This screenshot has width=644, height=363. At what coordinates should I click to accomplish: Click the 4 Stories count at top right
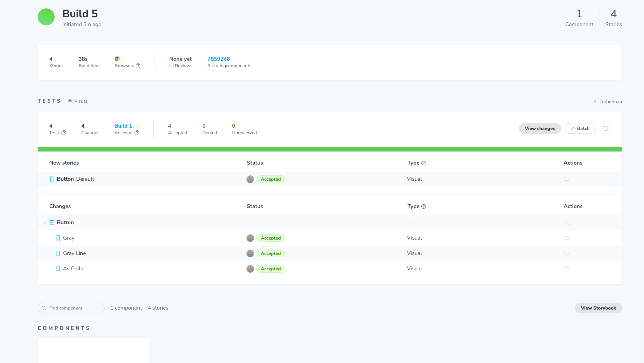tap(614, 18)
